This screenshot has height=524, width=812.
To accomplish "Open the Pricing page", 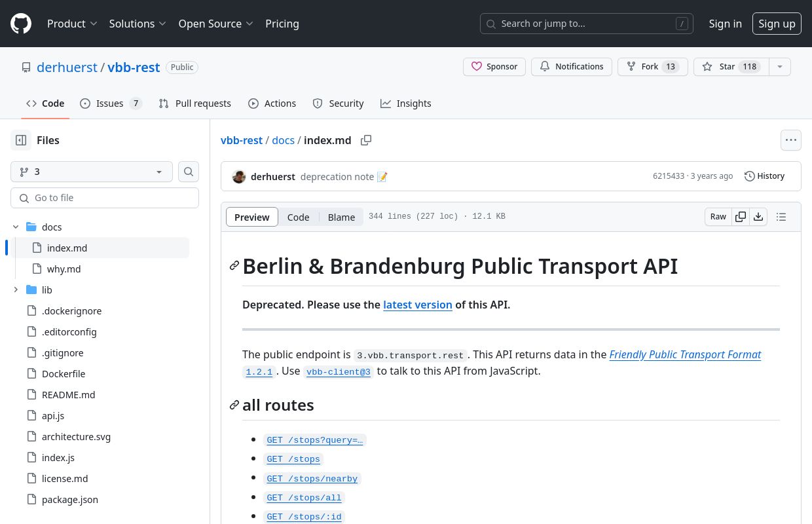I will (282, 24).
